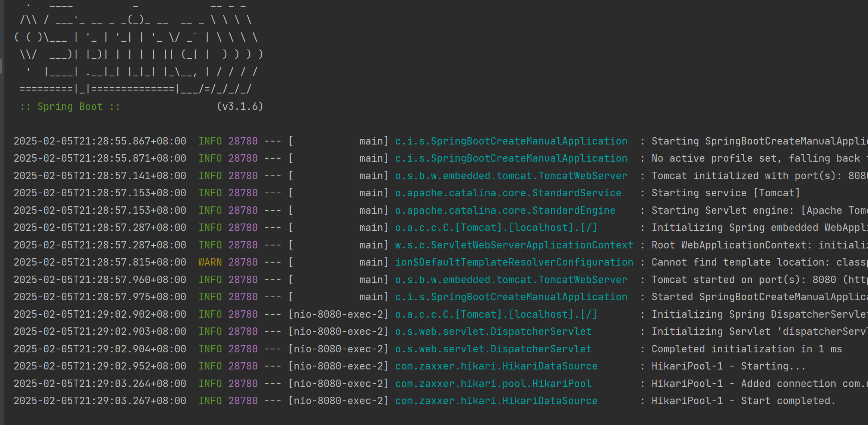The width and height of the screenshot is (868, 425).
Task: Click message 'Tomcat started on port(s): 8080'
Action: (x=744, y=280)
